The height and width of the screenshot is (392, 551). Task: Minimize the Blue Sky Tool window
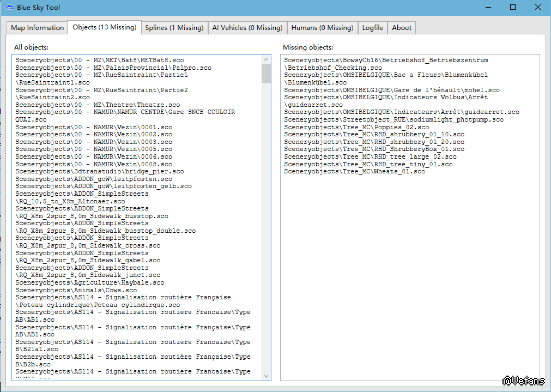488,8
